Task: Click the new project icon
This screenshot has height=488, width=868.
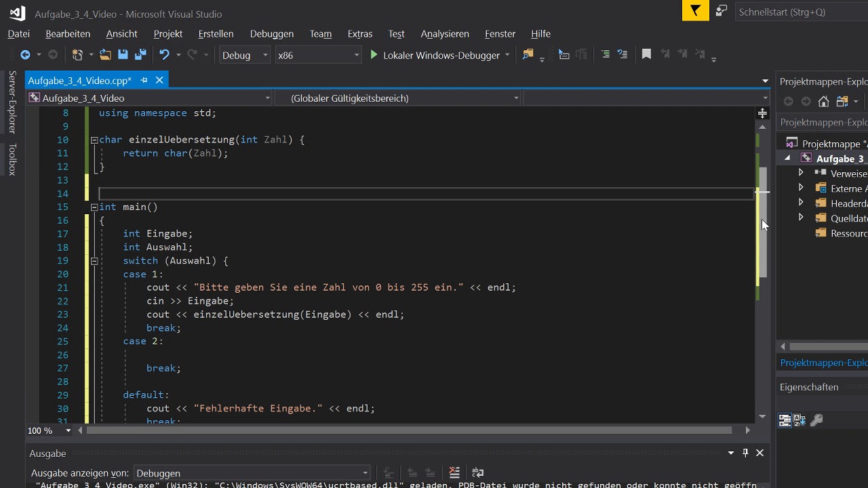Action: click(77, 55)
